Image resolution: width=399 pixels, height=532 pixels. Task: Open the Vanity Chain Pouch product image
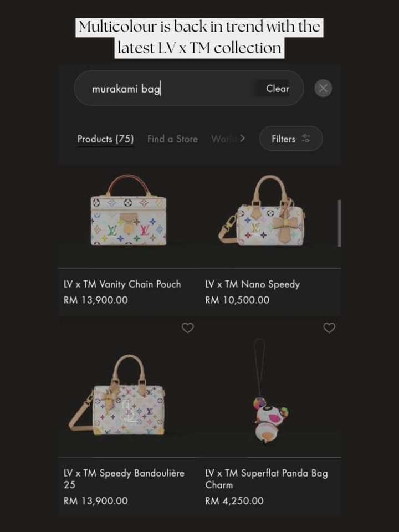(128, 211)
